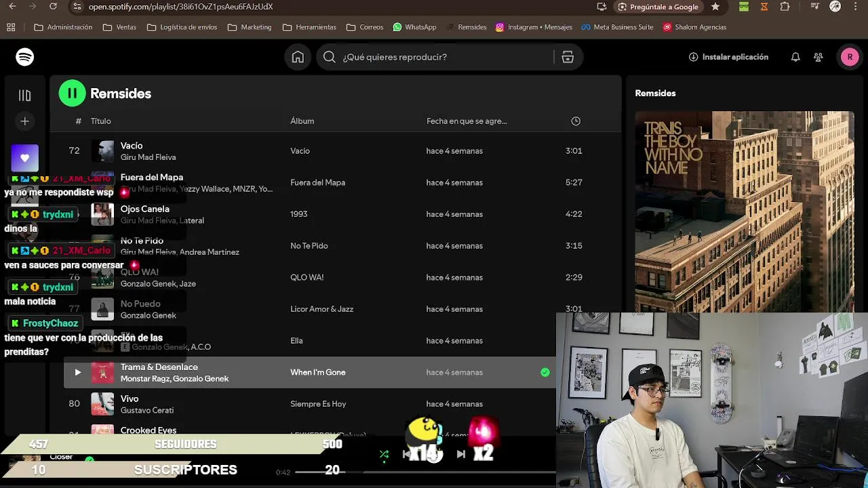Sort by Fecha en que se agregó header

[467, 121]
